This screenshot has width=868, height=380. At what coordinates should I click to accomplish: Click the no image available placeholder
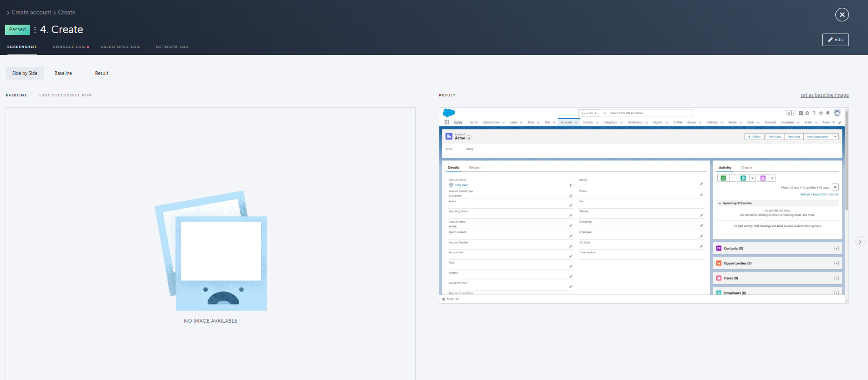coord(210,257)
